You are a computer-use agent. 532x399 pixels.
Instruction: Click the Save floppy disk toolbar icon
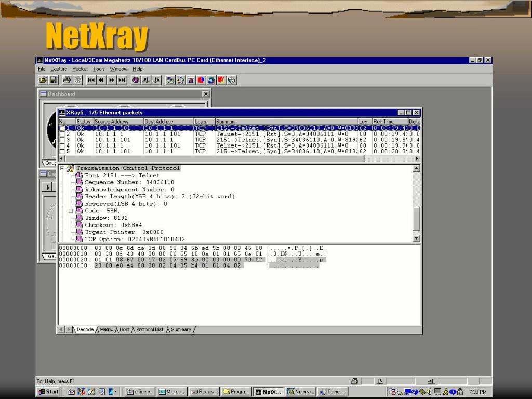tap(53, 80)
